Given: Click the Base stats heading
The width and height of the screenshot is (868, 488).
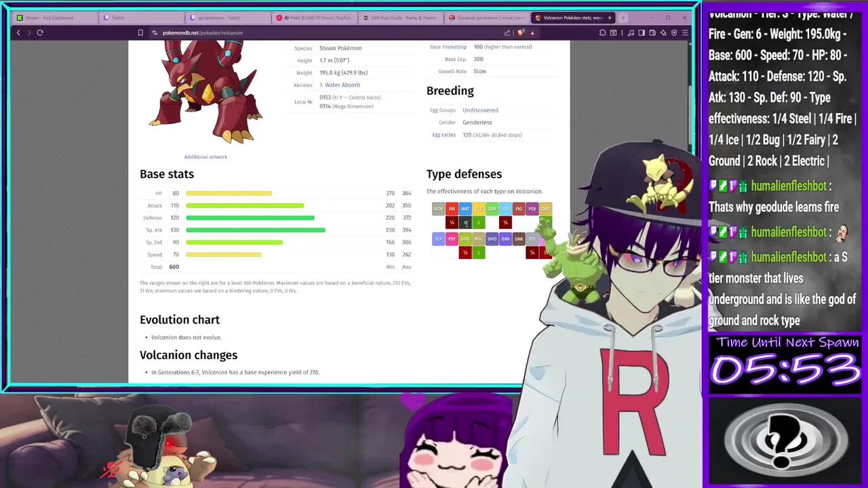Looking at the screenshot, I should pyautogui.click(x=167, y=174).
